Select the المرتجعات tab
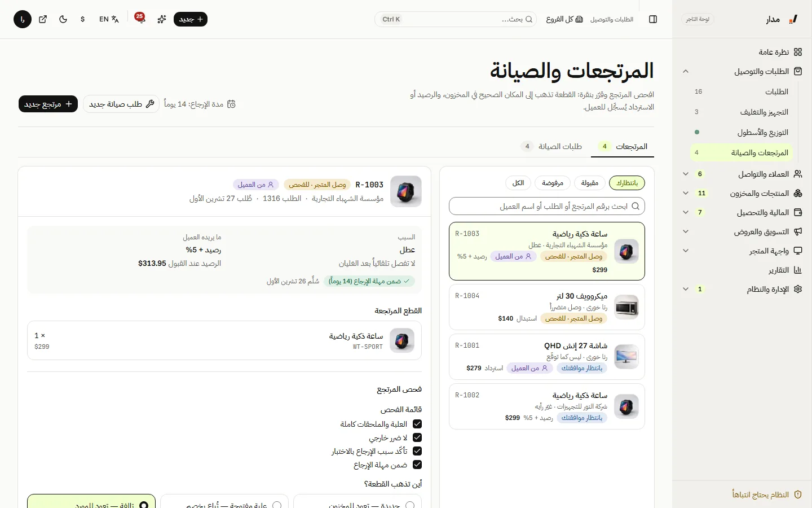Viewport: 812px width, 508px height. pyautogui.click(x=623, y=147)
